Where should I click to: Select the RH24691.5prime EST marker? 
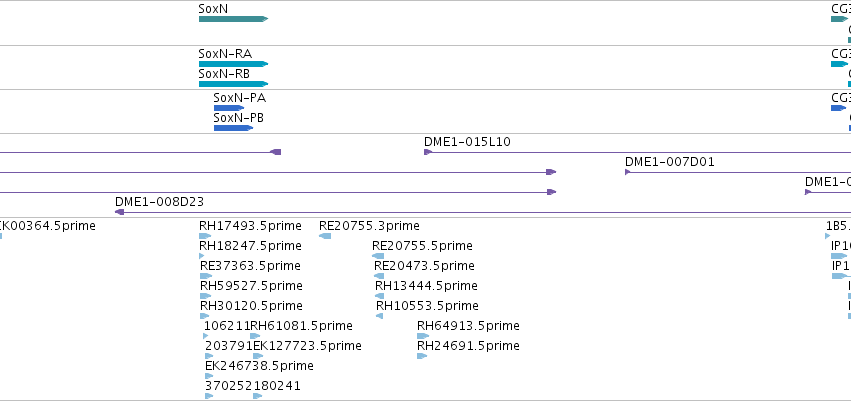422,357
